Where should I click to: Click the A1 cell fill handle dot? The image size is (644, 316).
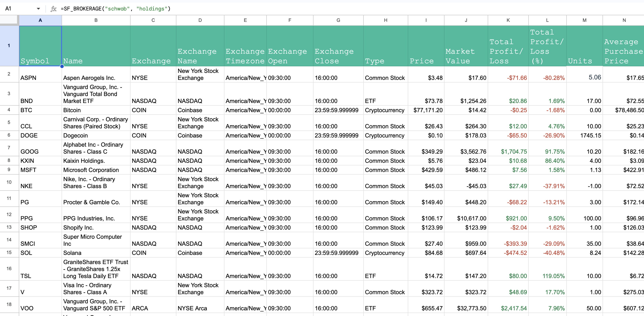(62, 66)
